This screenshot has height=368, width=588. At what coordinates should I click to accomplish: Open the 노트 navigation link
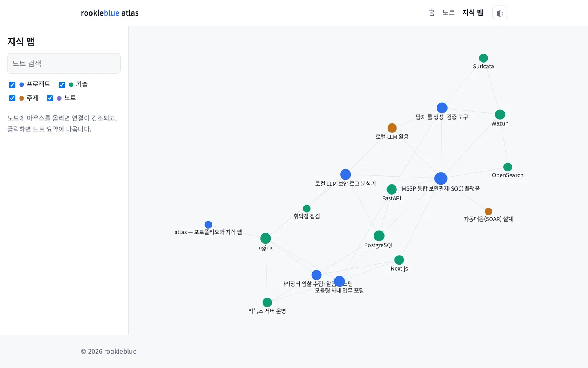click(x=448, y=13)
